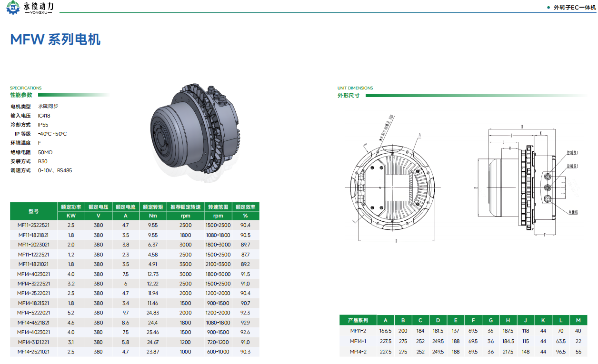Click the 性能参数 section heading
598x364 pixels.
click(x=21, y=95)
